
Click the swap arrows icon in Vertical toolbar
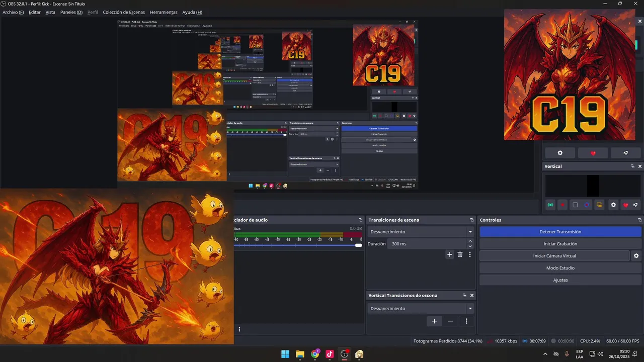pos(635,205)
